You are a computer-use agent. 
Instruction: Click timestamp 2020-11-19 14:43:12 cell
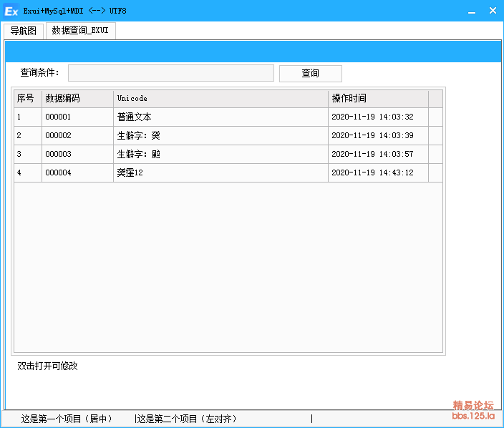372,172
